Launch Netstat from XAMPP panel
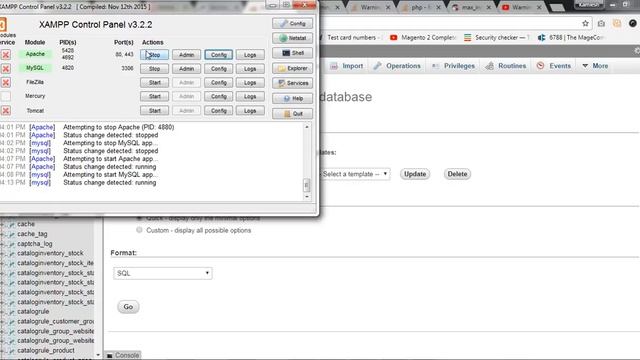Image resolution: width=640 pixels, height=360 pixels. coord(292,38)
